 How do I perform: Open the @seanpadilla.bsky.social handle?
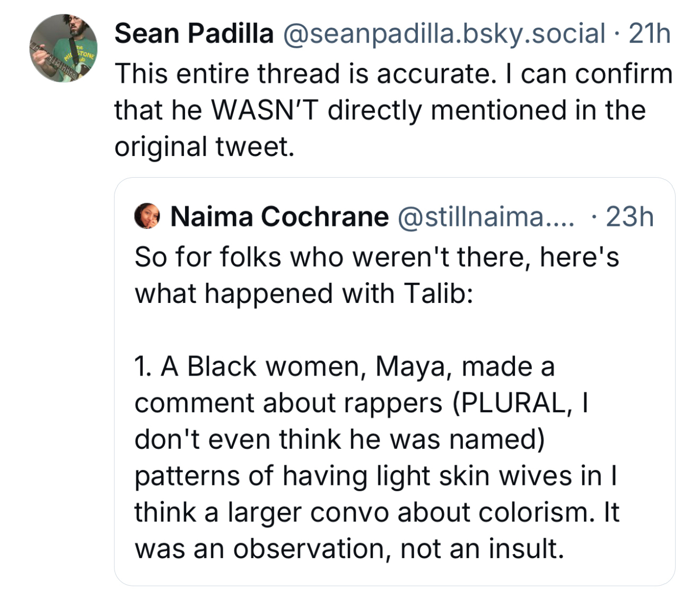pos(444,34)
